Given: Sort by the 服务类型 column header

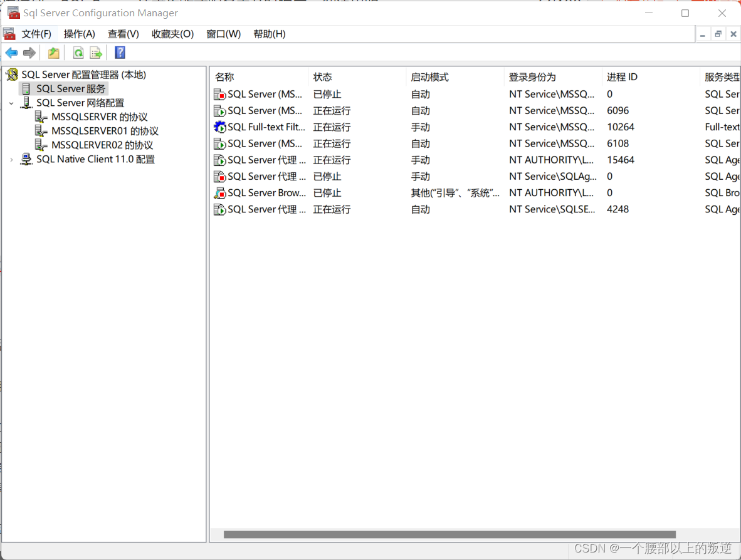Looking at the screenshot, I should pos(720,77).
